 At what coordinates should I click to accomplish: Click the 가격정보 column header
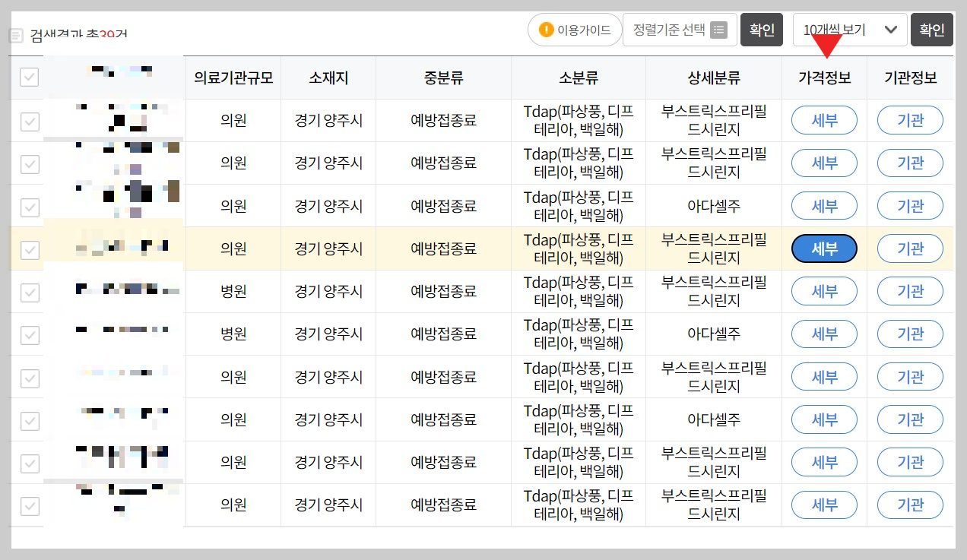(x=824, y=77)
